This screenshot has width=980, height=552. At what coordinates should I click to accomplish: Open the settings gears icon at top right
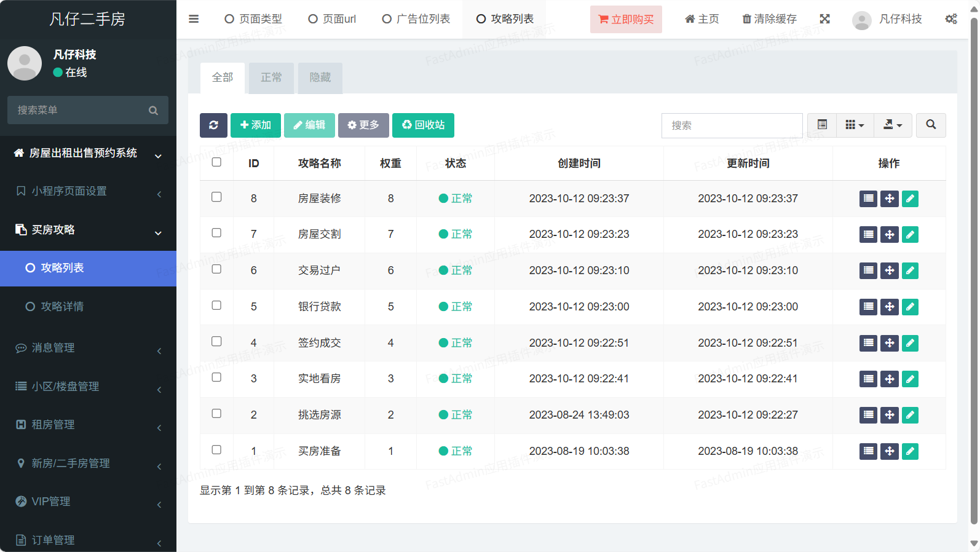pos(950,19)
